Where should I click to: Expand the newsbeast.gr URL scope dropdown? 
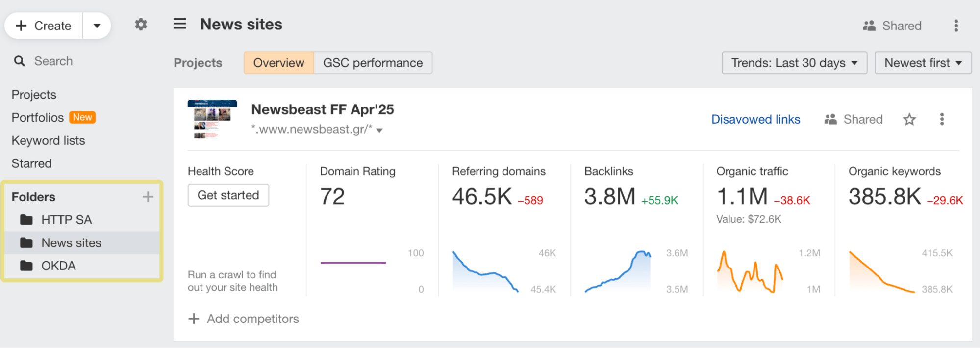(379, 130)
